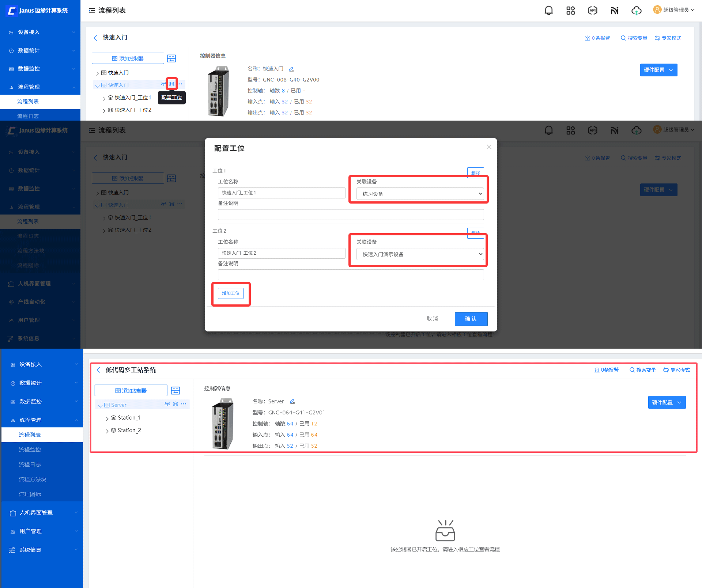Viewport: 702px width, 588px height.
Task: Expand the Station_1 tree node
Action: (107, 418)
